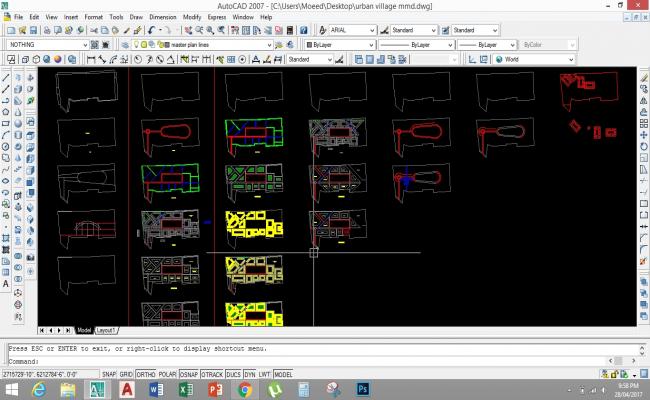Open the Modify menu
The height and width of the screenshot is (400, 650).
192,17
